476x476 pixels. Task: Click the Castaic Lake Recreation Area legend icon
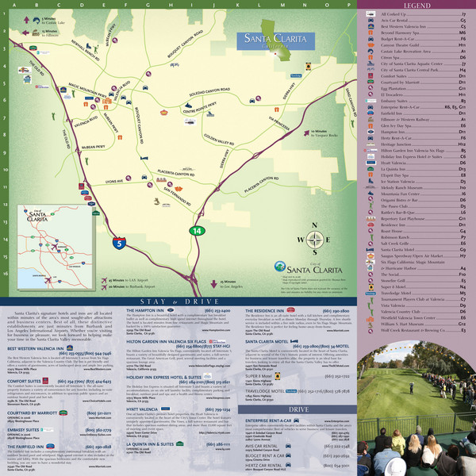370,51
